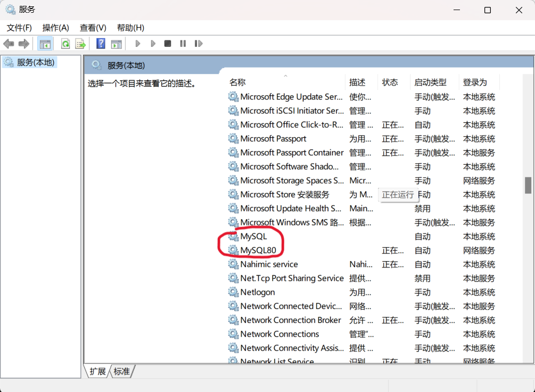Click gear icon beside Microsoft Edge Update
The width and height of the screenshot is (535, 392).
233,97
